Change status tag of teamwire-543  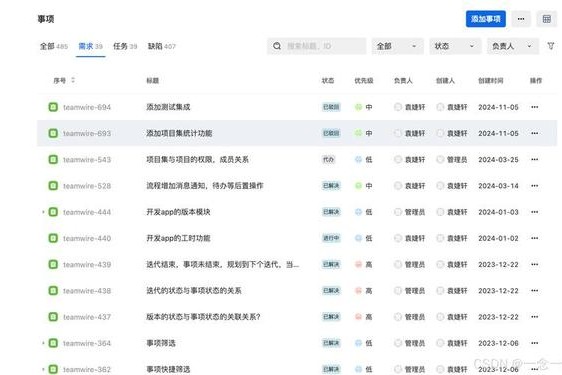click(x=328, y=159)
